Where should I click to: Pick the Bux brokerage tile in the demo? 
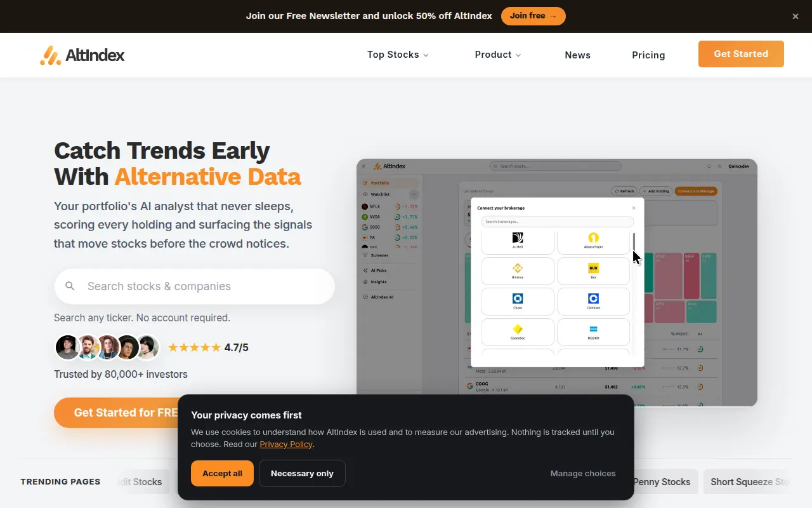593,271
